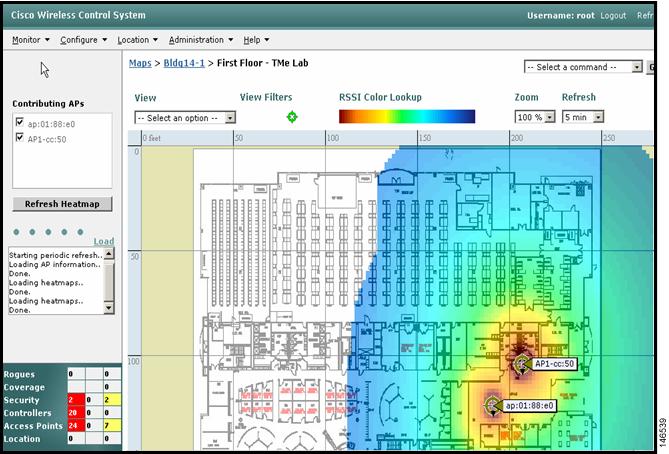Click the Access Points yellow count 7
Image resolution: width=669 pixels, height=454 pixels.
[x=112, y=425]
